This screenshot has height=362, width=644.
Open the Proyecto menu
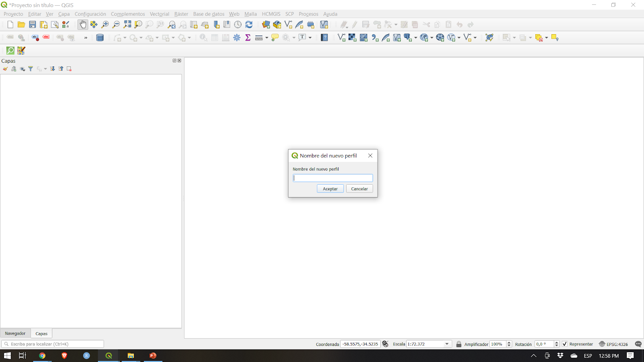13,14
